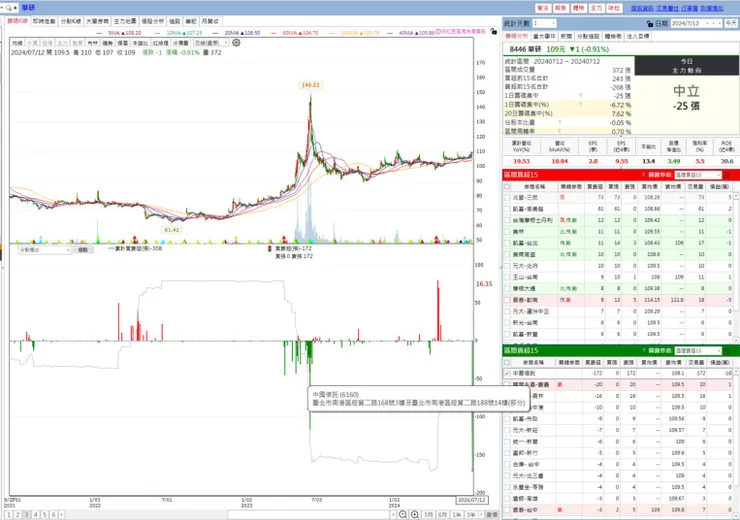Image resolution: width=740 pixels, height=520 pixels.
Task: Click the pink circle hint icon above the chart
Action: coord(437,32)
